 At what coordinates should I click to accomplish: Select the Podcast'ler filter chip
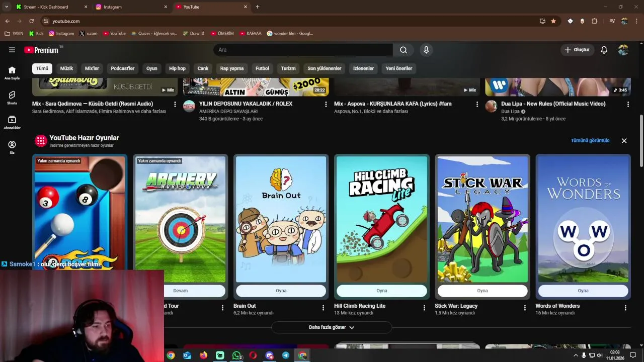123,68
